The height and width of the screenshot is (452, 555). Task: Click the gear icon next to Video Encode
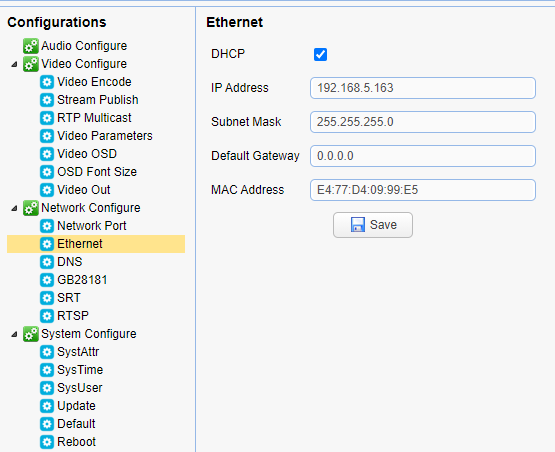click(47, 82)
